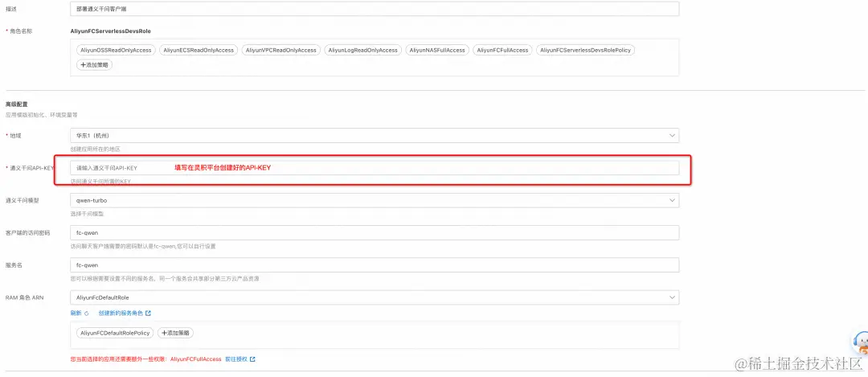Screen dimensions: 868x377
Task: Click the 服务名 fc-qwen input field
Action: tap(375, 265)
